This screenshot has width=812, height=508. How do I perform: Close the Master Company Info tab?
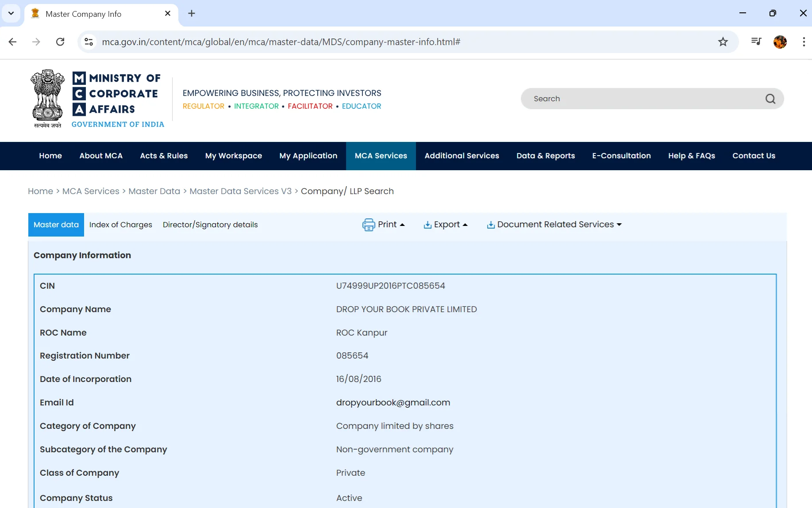coord(168,14)
